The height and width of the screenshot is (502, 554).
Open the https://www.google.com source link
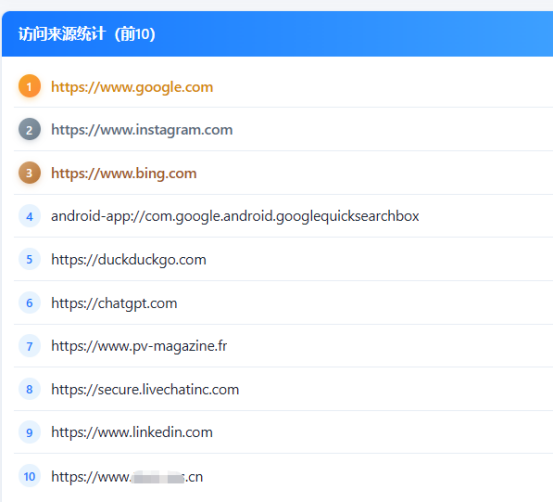point(132,87)
